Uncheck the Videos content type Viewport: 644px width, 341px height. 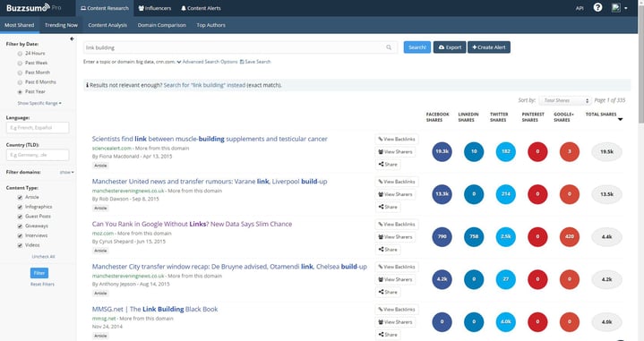tap(20, 245)
